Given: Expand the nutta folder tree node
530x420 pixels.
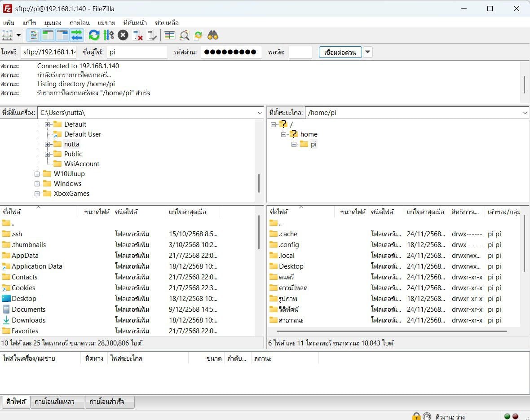Looking at the screenshot, I should [x=48, y=144].
